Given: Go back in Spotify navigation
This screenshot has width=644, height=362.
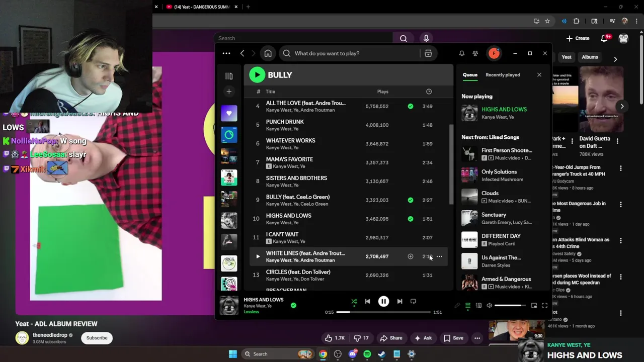Looking at the screenshot, I should 243,53.
